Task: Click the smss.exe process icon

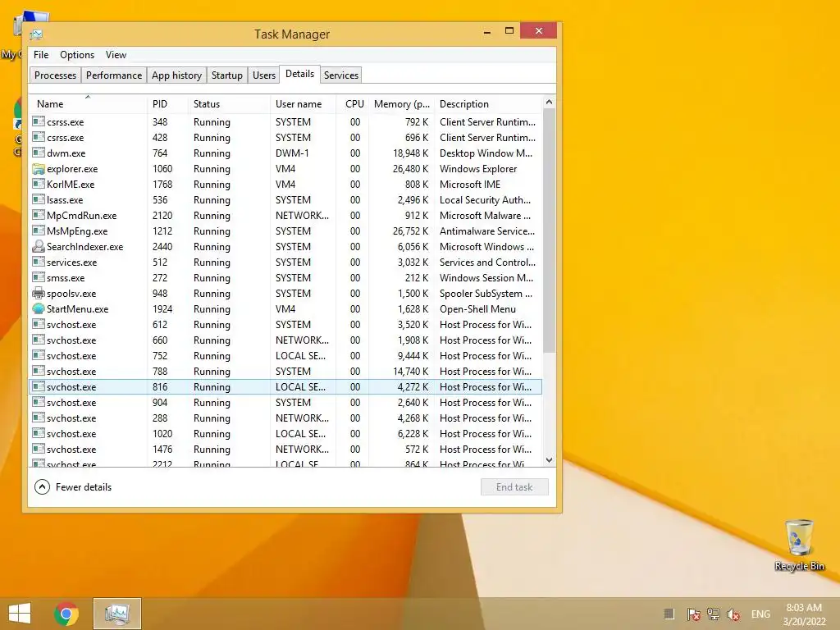Action: (x=38, y=277)
